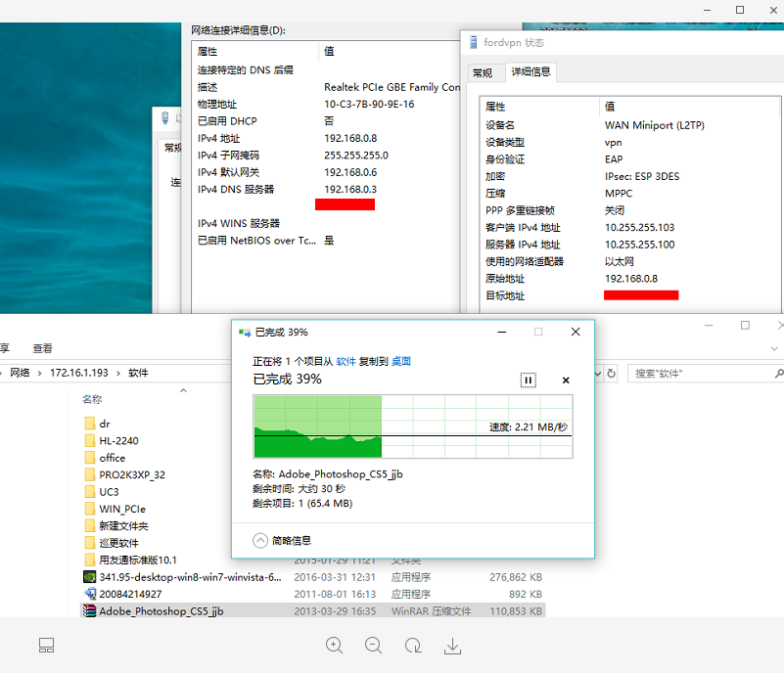Click 软件 in the address breadcrumb
Viewport: 784px width, 673px height.
[x=139, y=373]
